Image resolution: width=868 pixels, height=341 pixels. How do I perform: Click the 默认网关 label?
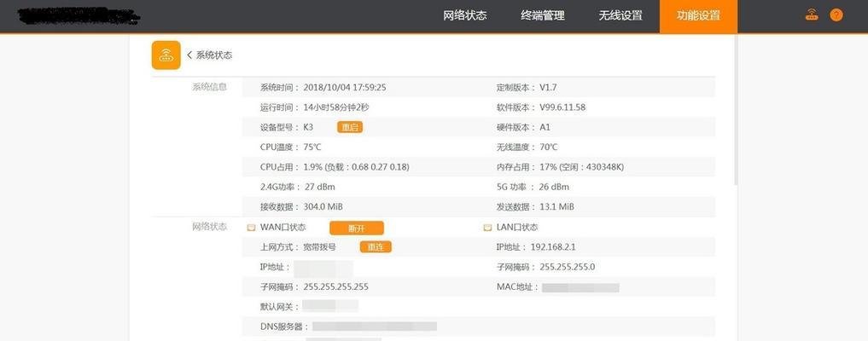click(280, 307)
